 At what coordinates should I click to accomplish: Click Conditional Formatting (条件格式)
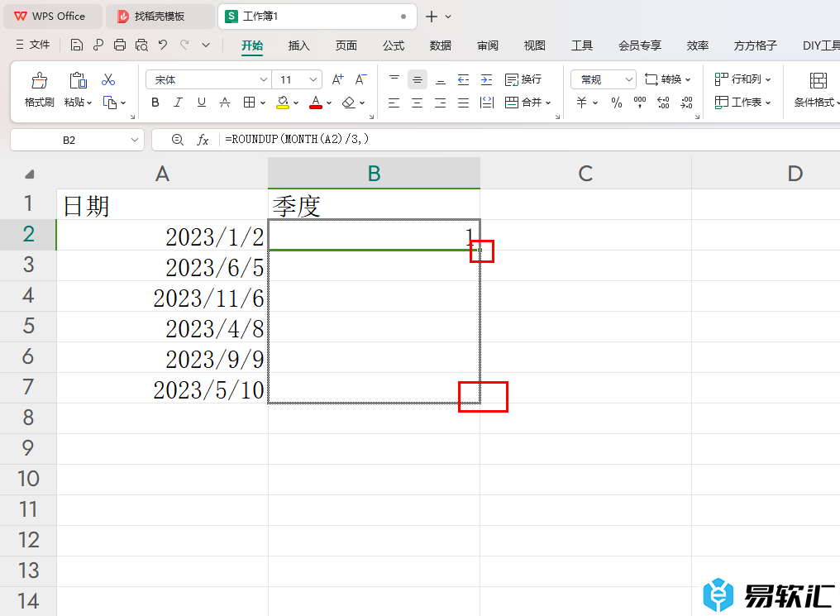817,89
